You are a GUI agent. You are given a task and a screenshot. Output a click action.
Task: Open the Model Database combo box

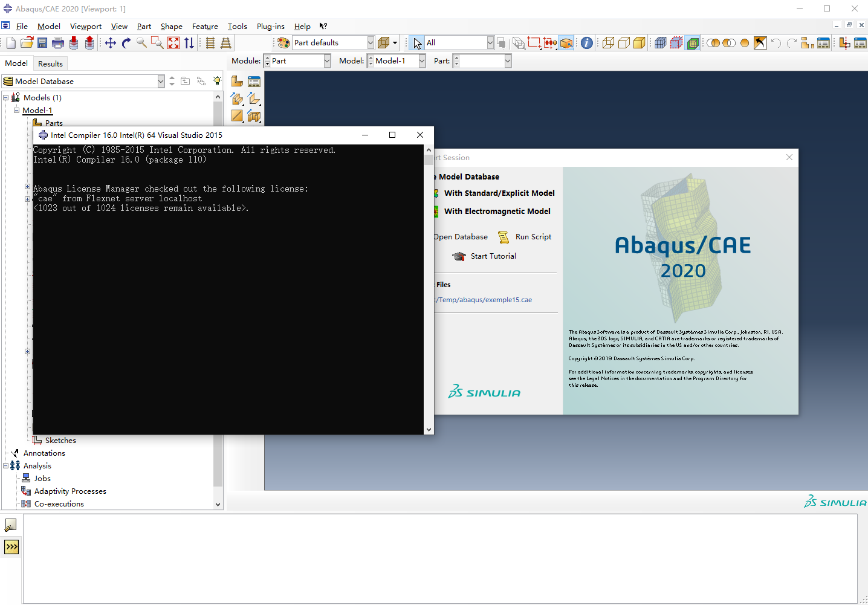tap(83, 81)
